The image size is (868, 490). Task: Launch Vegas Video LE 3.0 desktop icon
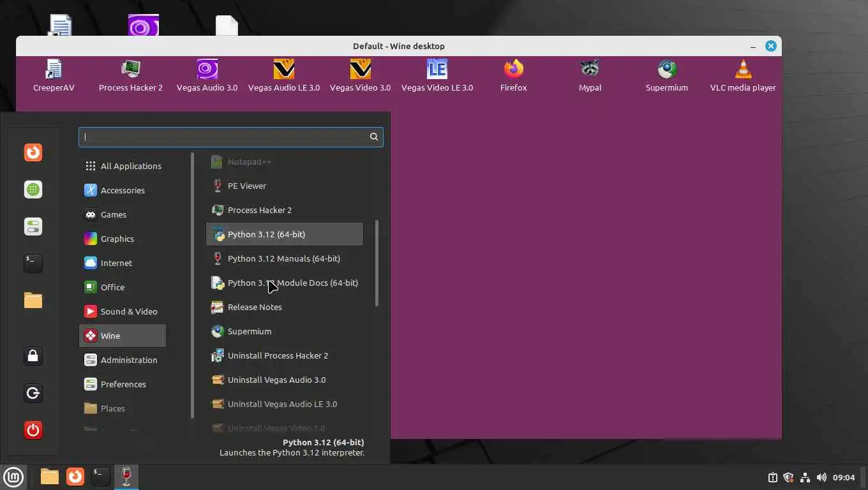[x=437, y=75]
